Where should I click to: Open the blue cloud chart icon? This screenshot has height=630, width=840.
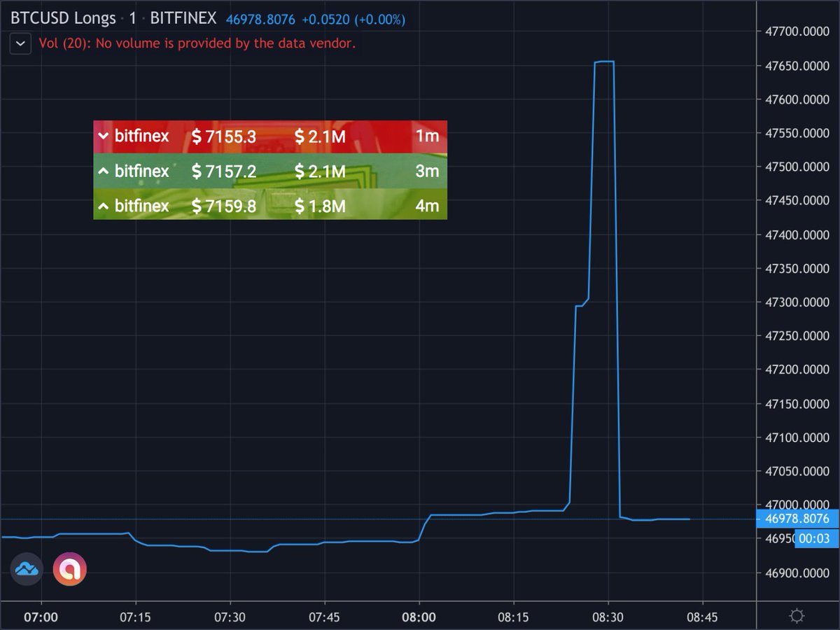(27, 569)
